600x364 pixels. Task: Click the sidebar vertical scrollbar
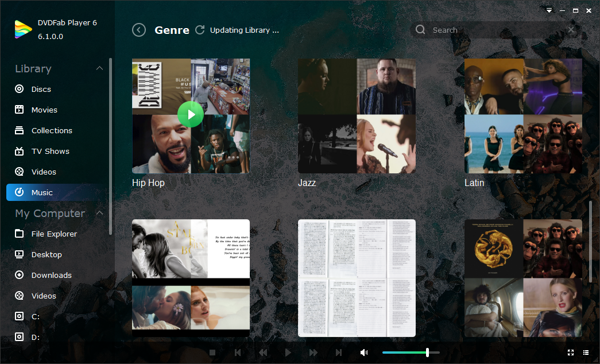click(111, 146)
